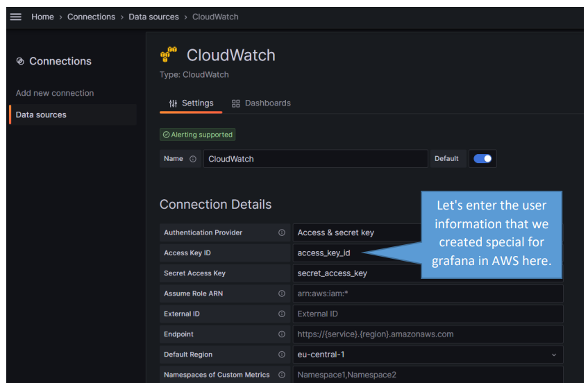Click the Type: CloudWatch subtitle text
588x383 pixels.
point(194,74)
